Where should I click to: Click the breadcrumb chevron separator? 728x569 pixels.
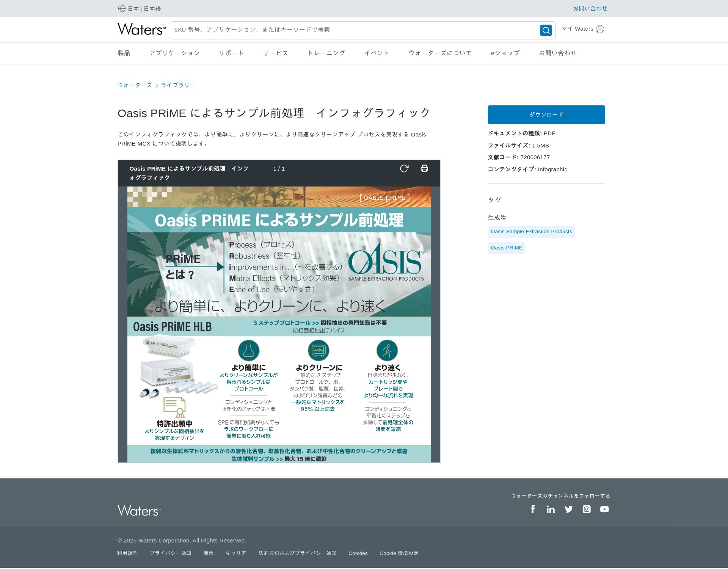157,86
